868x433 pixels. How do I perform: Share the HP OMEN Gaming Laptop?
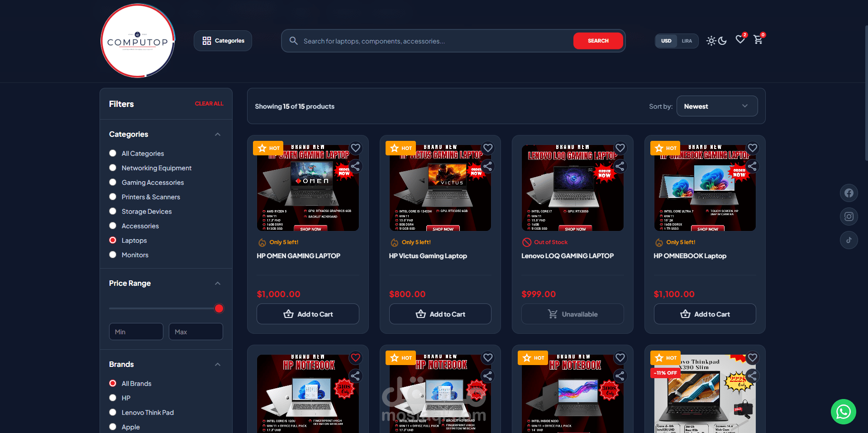(x=356, y=167)
